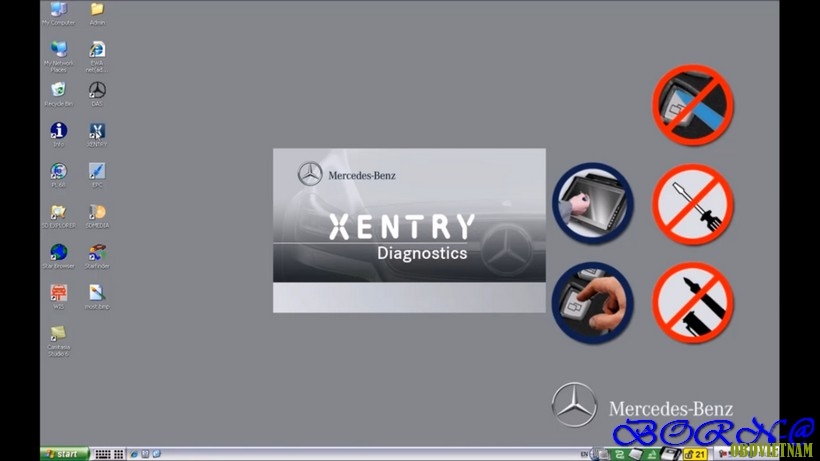The width and height of the screenshot is (820, 461).
Task: Click the green eject-style tray icon
Action: click(x=652, y=455)
